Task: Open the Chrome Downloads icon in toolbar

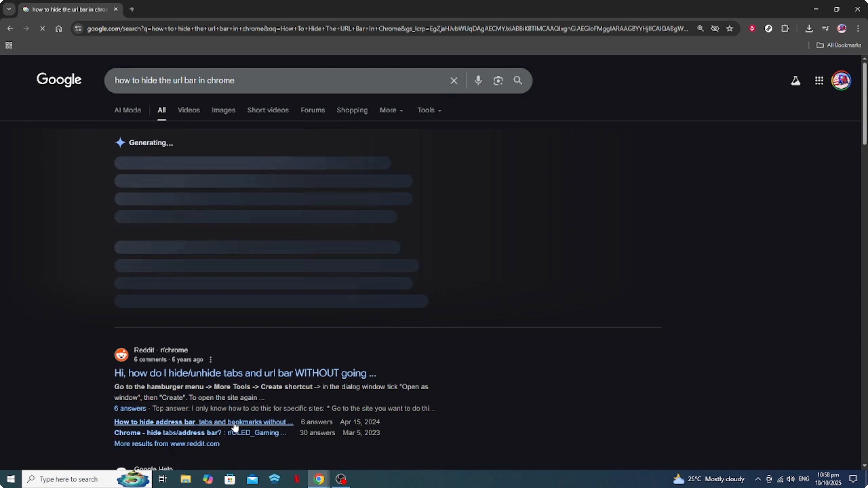Action: [809, 28]
